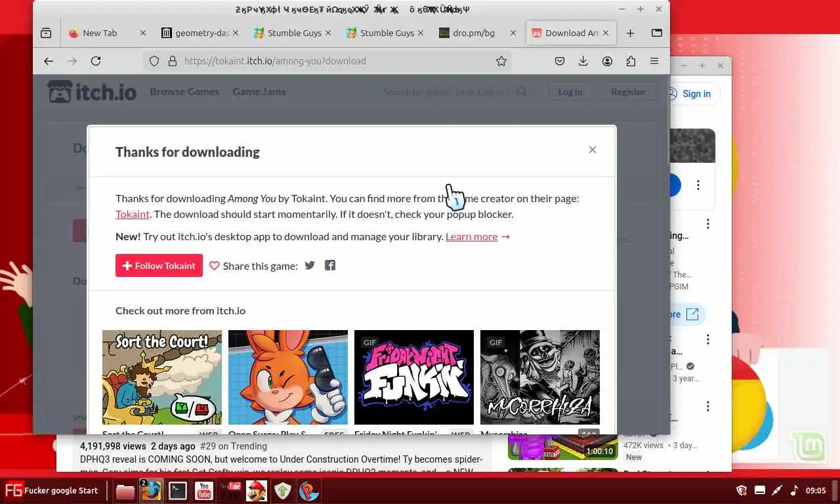
Task: Click the tracking protection shield icon
Action: 154,61
